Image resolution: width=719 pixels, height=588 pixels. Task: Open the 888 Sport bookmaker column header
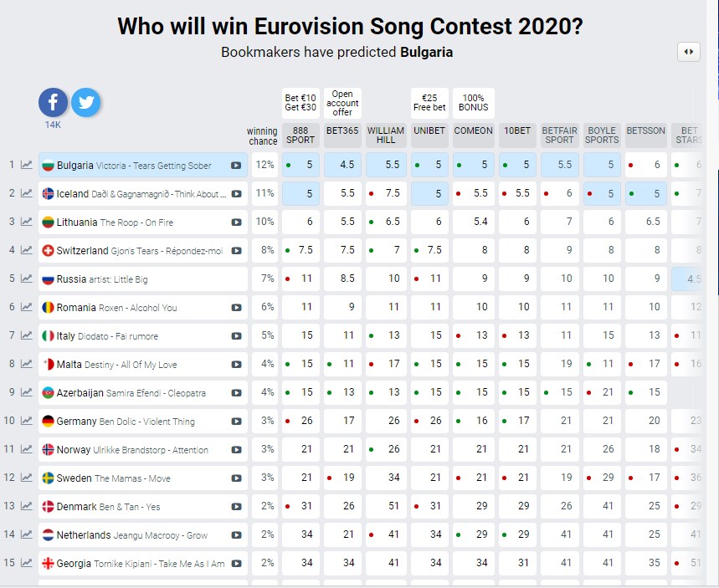point(300,135)
